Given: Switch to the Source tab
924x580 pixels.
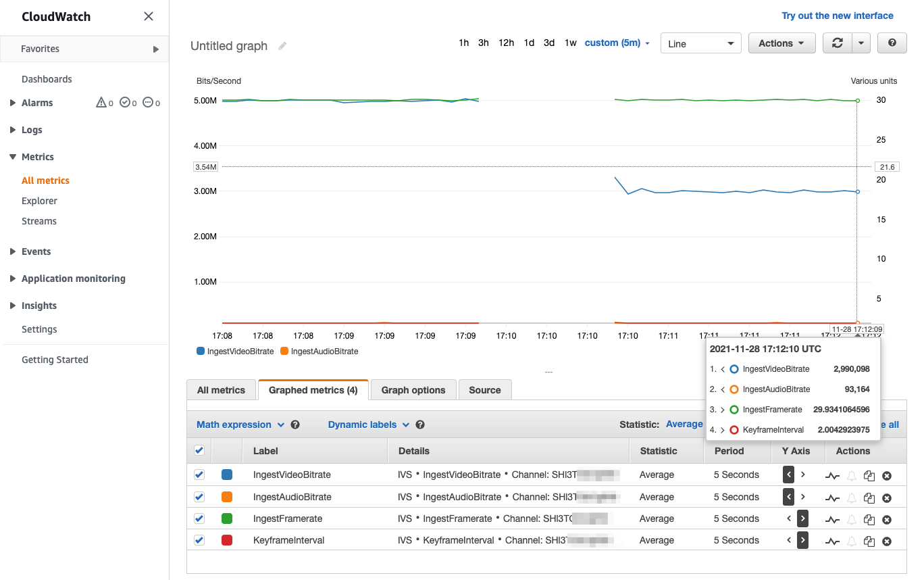Looking at the screenshot, I should pos(485,390).
